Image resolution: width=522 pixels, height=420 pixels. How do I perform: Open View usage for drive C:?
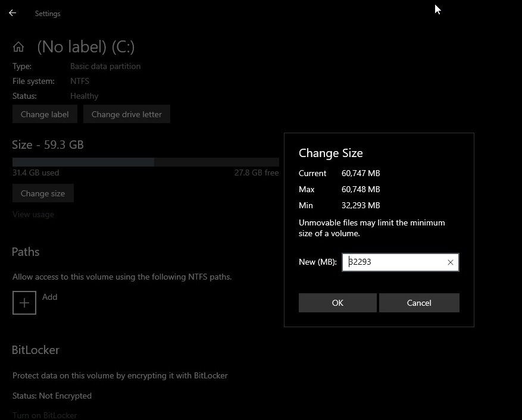tap(33, 214)
